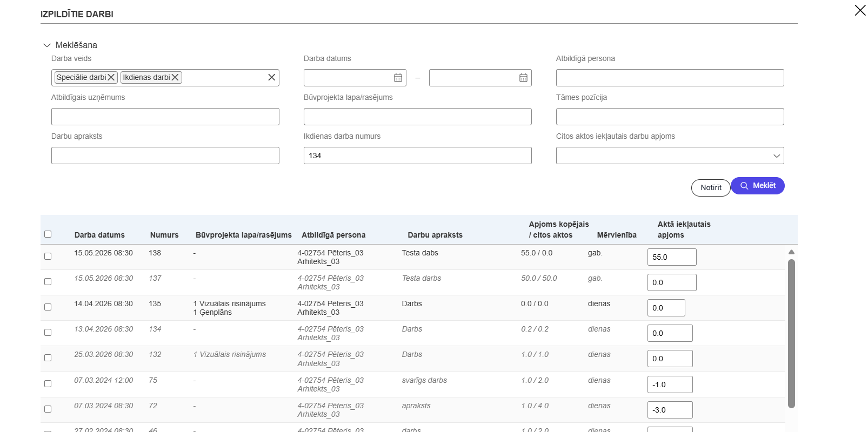Edit the included amount field for row 132
868x432 pixels.
click(670, 359)
